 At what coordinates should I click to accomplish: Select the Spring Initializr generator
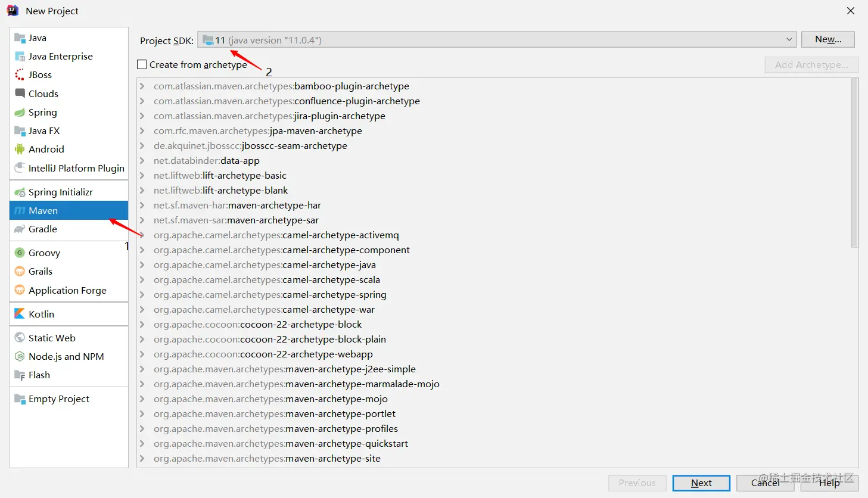pos(61,191)
